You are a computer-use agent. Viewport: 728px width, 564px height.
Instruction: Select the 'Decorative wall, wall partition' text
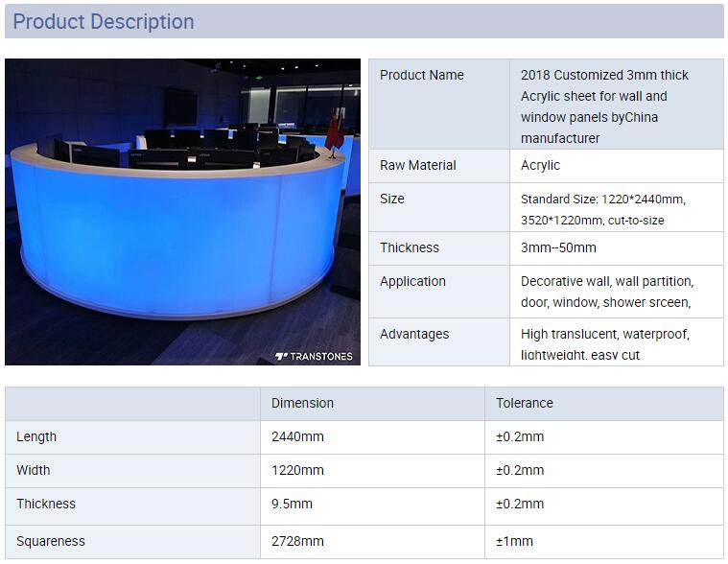tap(607, 281)
